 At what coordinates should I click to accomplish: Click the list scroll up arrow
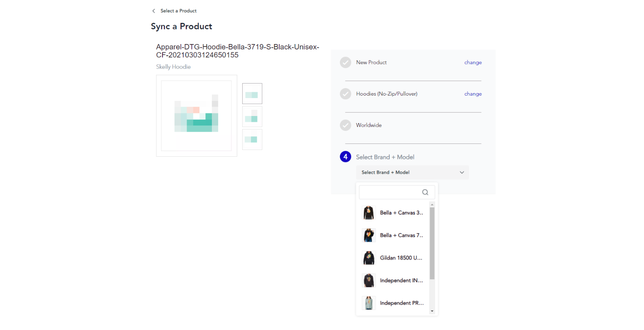pyautogui.click(x=432, y=204)
